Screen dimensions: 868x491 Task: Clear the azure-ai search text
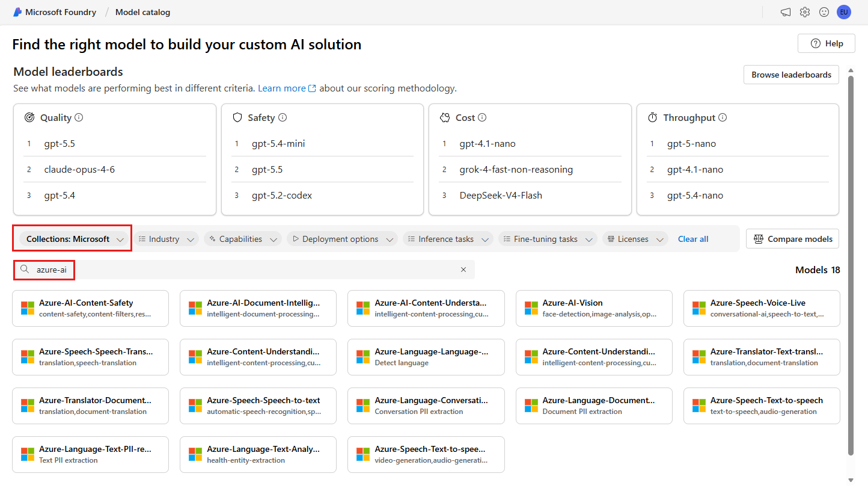463,270
